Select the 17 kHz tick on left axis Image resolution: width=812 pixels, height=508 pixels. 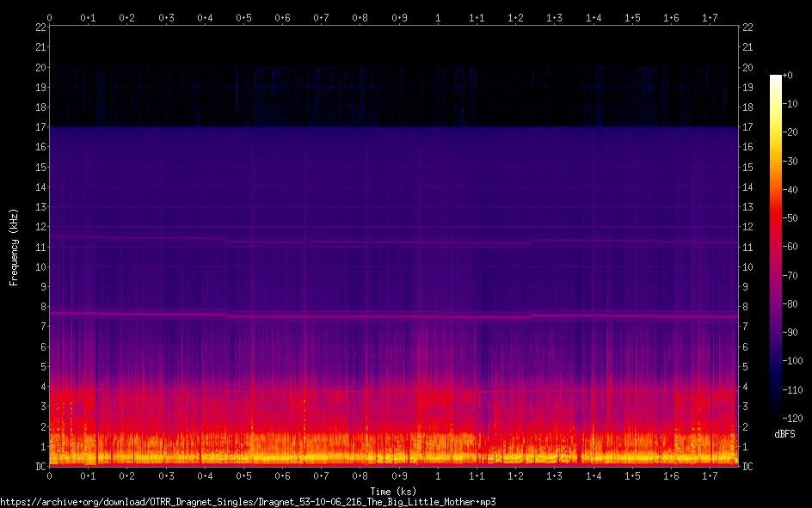point(40,127)
